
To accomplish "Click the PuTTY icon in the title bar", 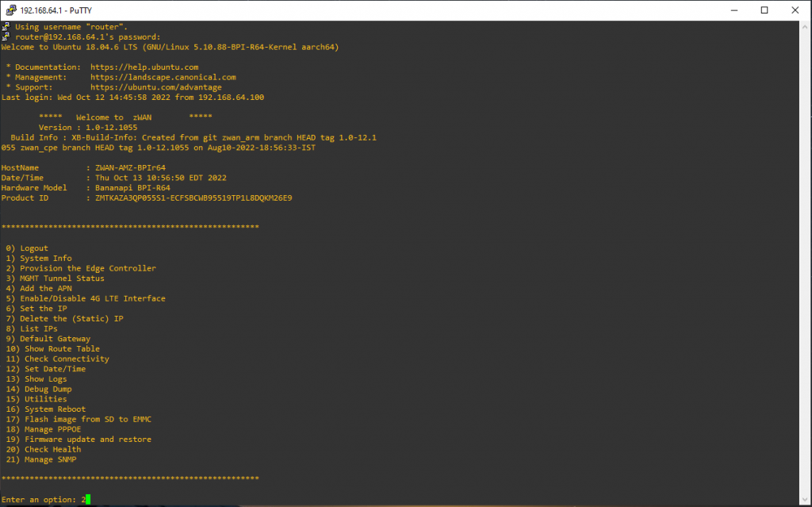I will click(10, 10).
